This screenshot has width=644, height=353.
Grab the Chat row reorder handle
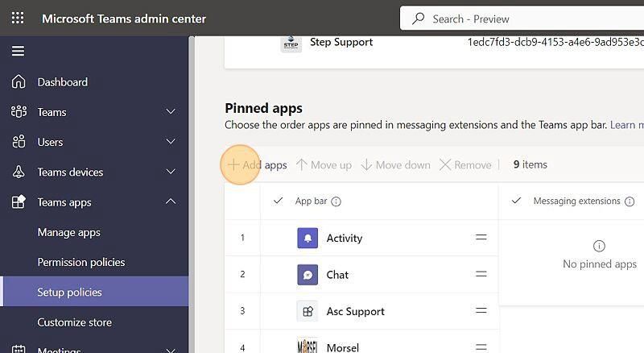coord(481,274)
